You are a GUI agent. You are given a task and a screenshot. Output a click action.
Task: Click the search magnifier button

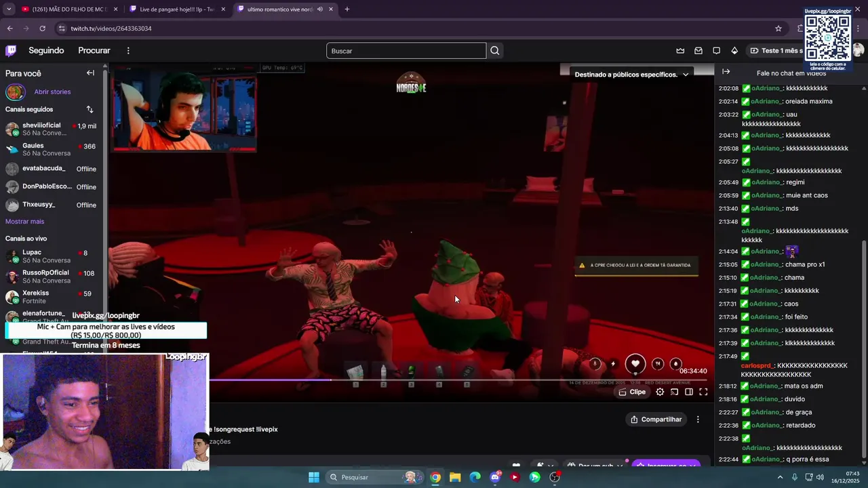click(495, 51)
